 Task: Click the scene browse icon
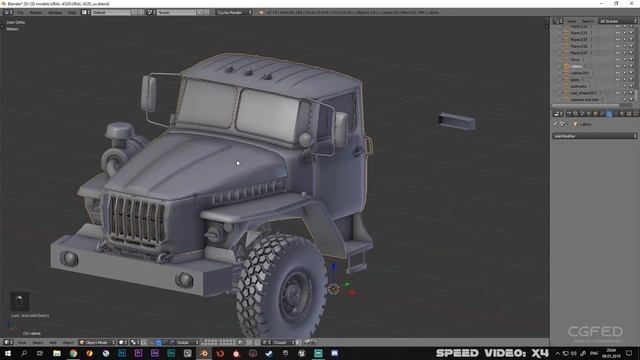150,12
